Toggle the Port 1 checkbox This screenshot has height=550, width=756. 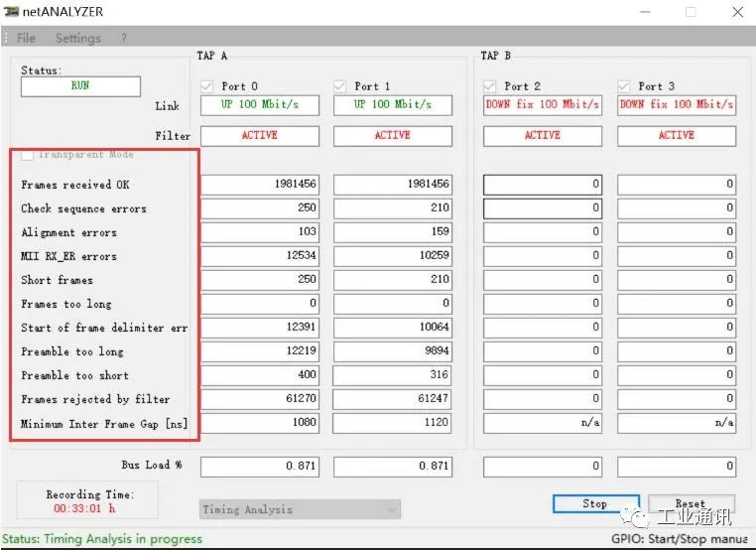pos(339,86)
